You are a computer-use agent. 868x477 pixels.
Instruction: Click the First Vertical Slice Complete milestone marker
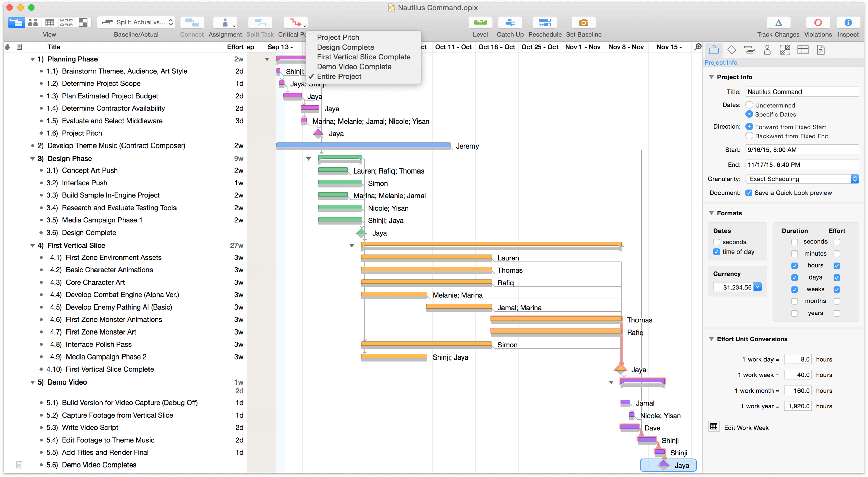(620, 368)
